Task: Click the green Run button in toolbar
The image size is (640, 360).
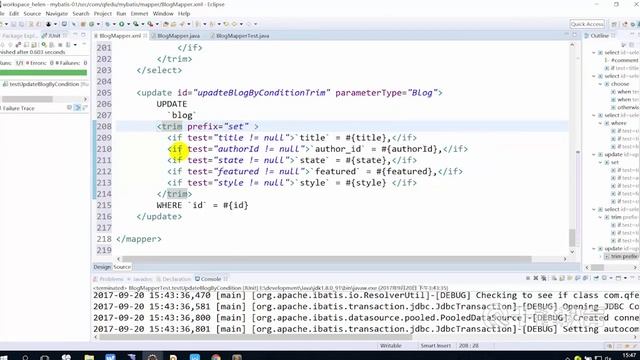Action: (121, 24)
